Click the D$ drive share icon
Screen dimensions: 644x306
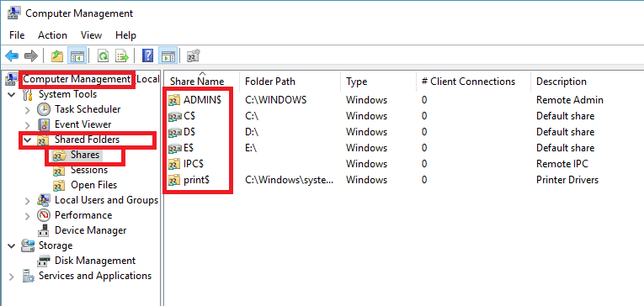(x=175, y=133)
